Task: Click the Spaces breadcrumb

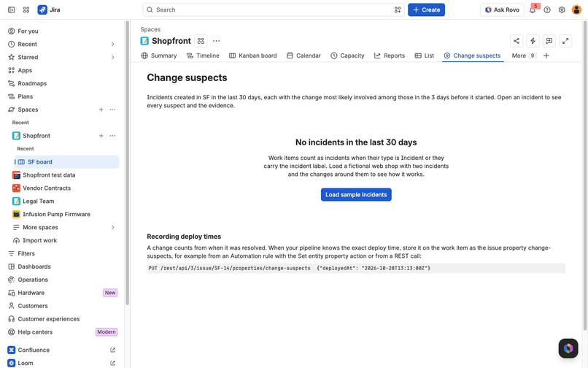Action: (x=150, y=29)
